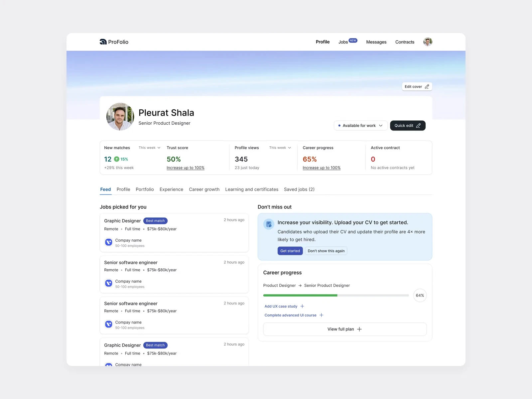
Task: Open Messages in top navigation
Action: coord(376,42)
